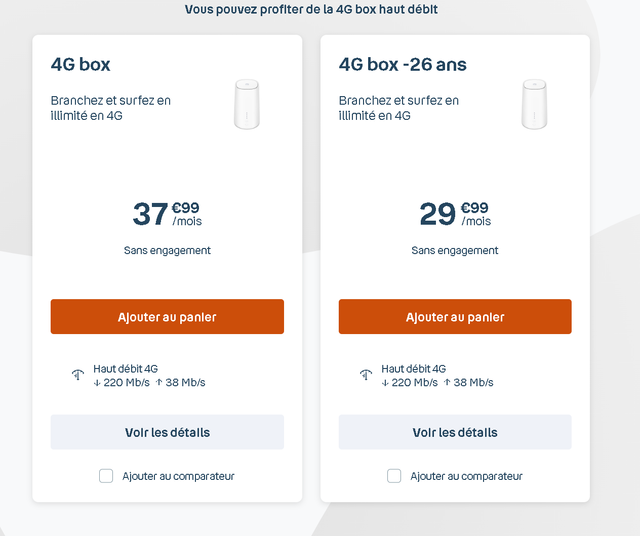Click the 37€99 /mois price
Image resolution: width=640 pixels, height=536 pixels.
pyautogui.click(x=166, y=214)
